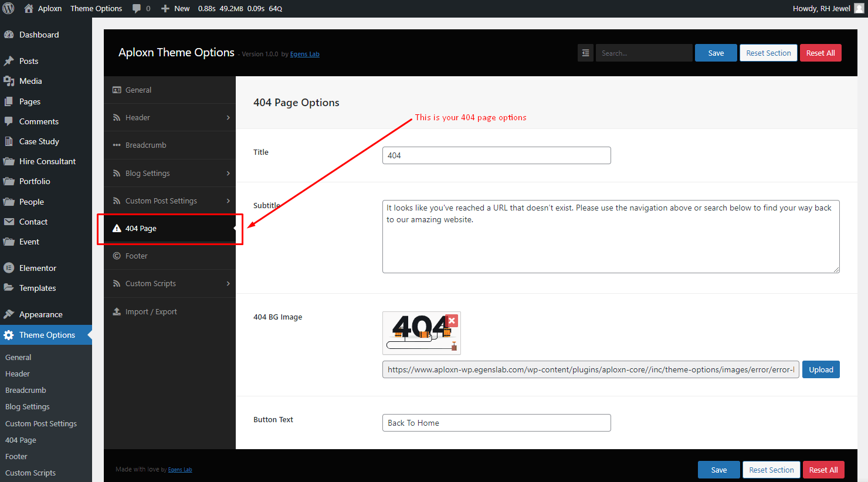This screenshot has width=868, height=482.
Task: Click the Upload button for BG image
Action: pos(821,369)
